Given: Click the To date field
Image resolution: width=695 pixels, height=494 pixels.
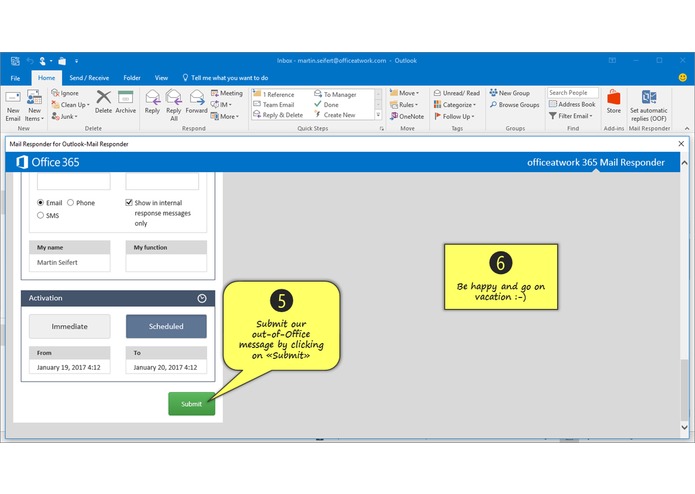Looking at the screenshot, I should coord(166,367).
